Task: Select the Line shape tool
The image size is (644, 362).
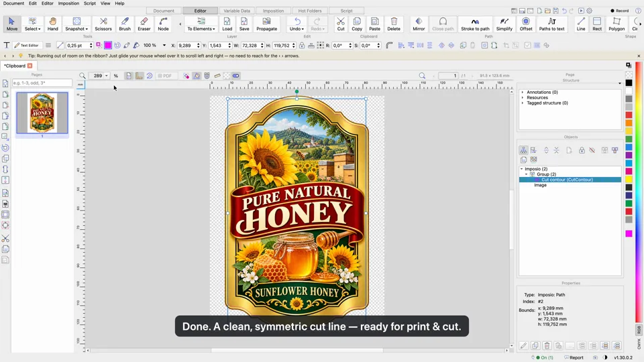Action: pyautogui.click(x=581, y=24)
